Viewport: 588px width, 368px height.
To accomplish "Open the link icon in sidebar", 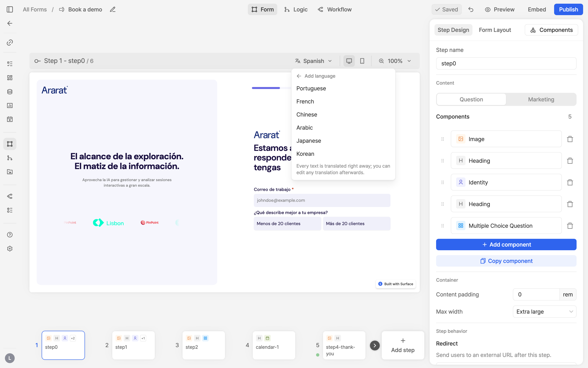I will click(10, 43).
